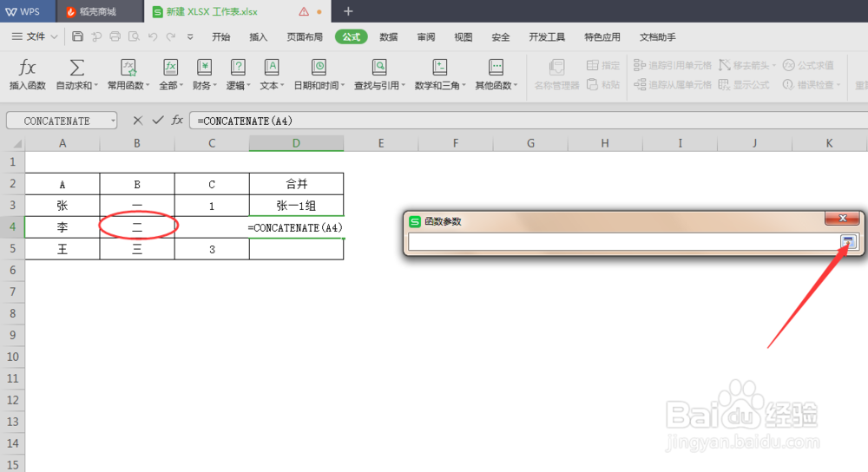Click the Redo arrow icon
The width and height of the screenshot is (868, 472).
tap(171, 36)
